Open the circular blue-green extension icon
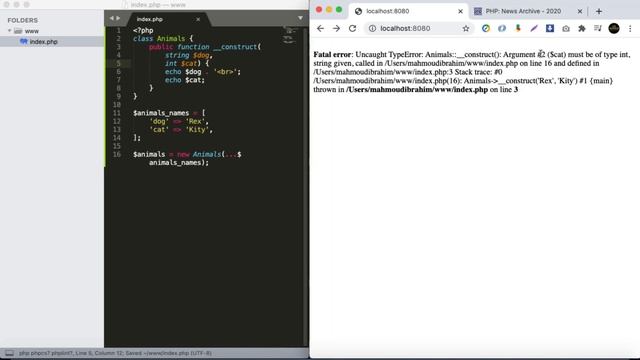This screenshot has width=640, height=360. 486,28
